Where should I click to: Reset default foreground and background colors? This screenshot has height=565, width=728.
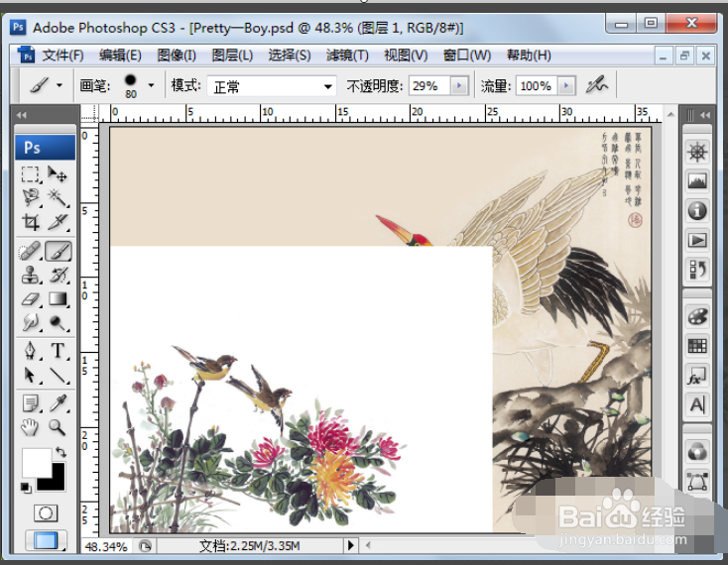(x=26, y=488)
